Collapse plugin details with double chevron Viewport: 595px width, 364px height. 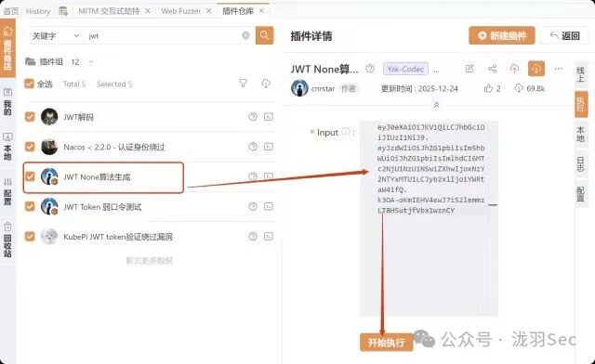pyautogui.click(x=436, y=105)
